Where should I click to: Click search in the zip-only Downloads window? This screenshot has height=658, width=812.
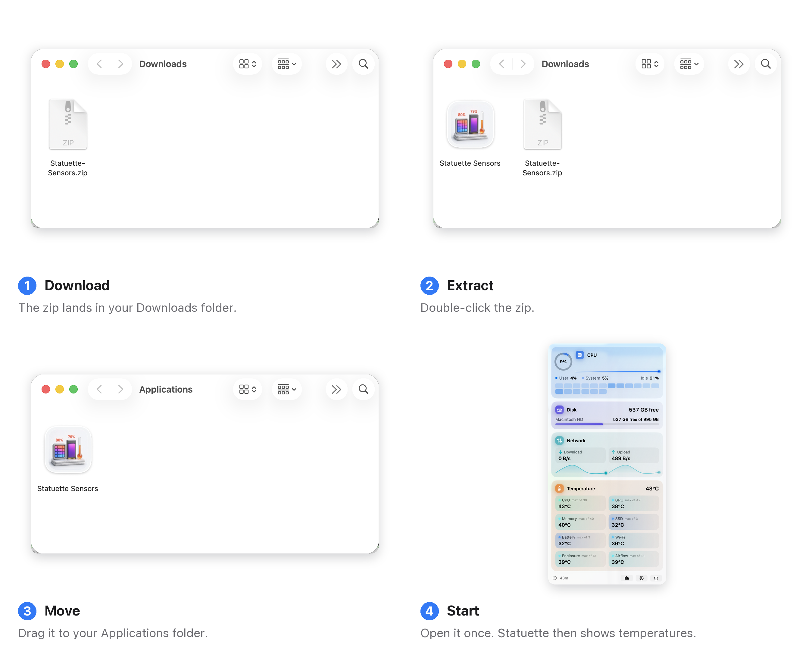[x=363, y=64]
